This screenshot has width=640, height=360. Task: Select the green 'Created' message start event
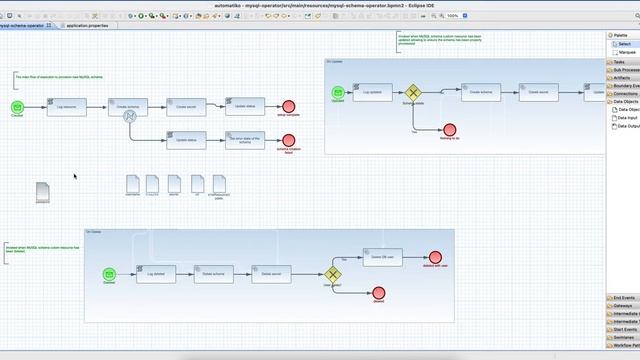point(17,107)
